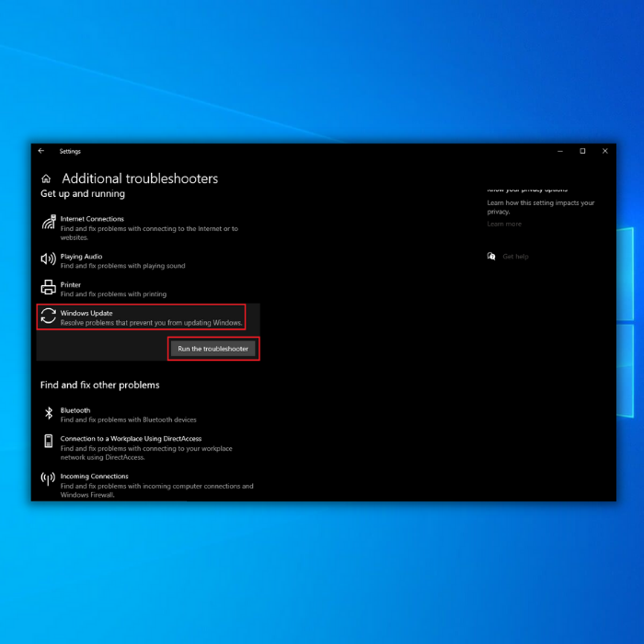Click the 'Get up and running' heading

(x=83, y=193)
